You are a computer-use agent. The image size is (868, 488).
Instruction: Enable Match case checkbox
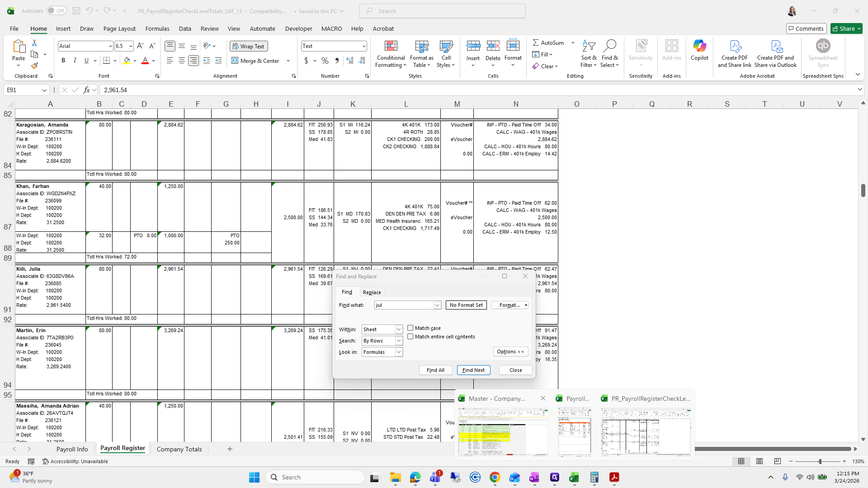410,328
